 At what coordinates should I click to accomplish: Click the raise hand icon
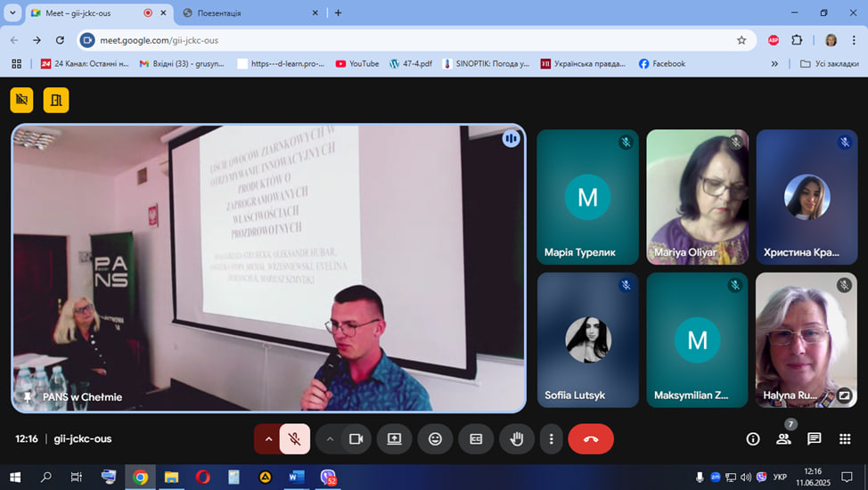coord(516,438)
